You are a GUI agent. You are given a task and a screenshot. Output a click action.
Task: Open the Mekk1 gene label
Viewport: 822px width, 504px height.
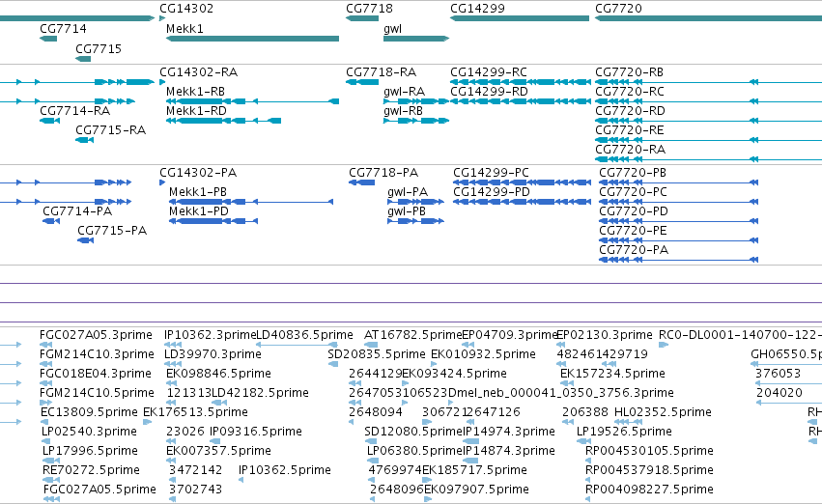(x=184, y=29)
